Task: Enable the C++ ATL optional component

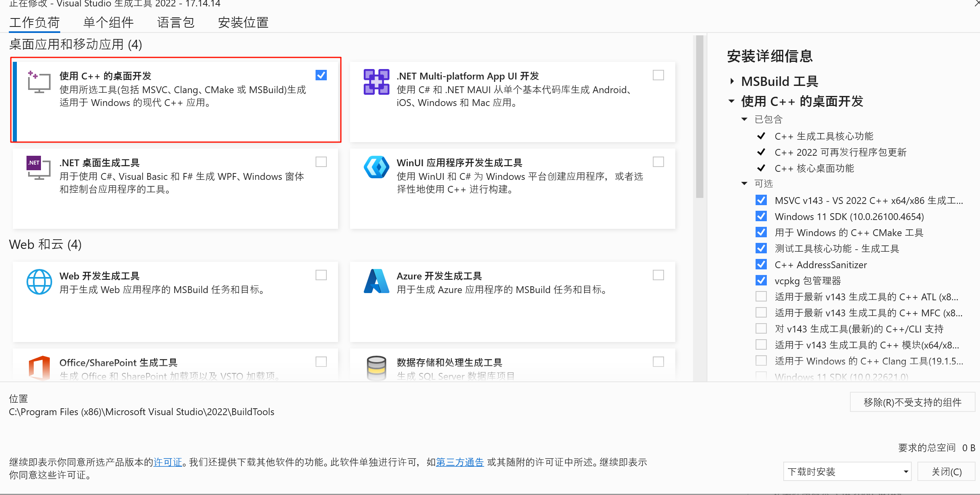Action: click(x=761, y=296)
